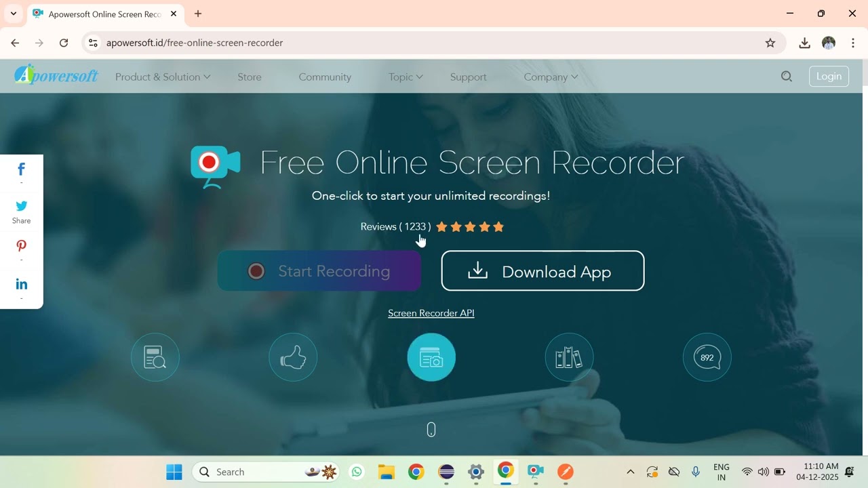
Task: Open the Chrome tab search chevron
Action: click(x=13, y=14)
